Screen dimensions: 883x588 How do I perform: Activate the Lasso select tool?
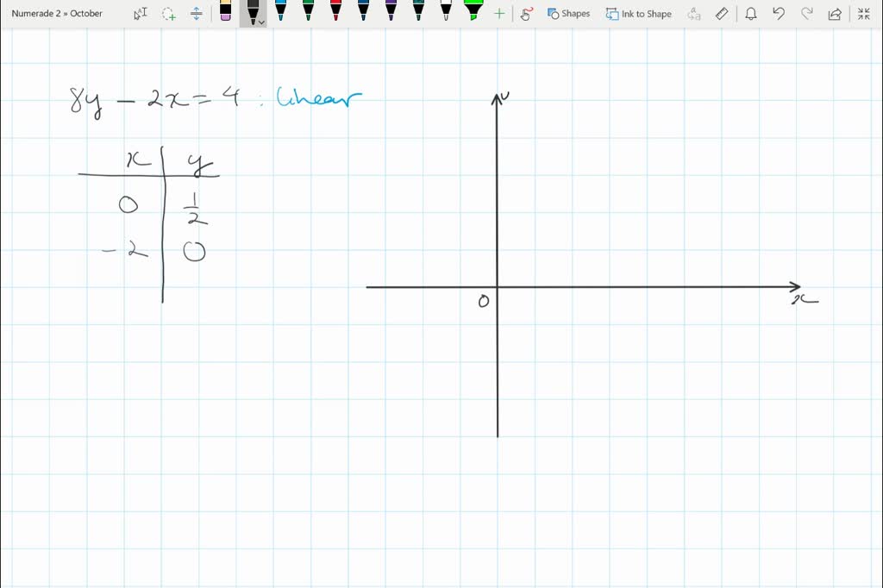tap(167, 13)
